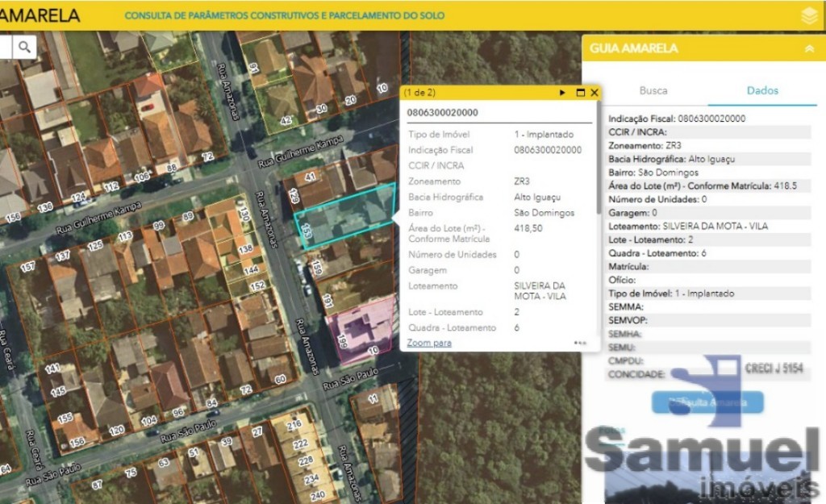826x504 pixels.
Task: Click lot number 42 on map
Action: (285, 119)
